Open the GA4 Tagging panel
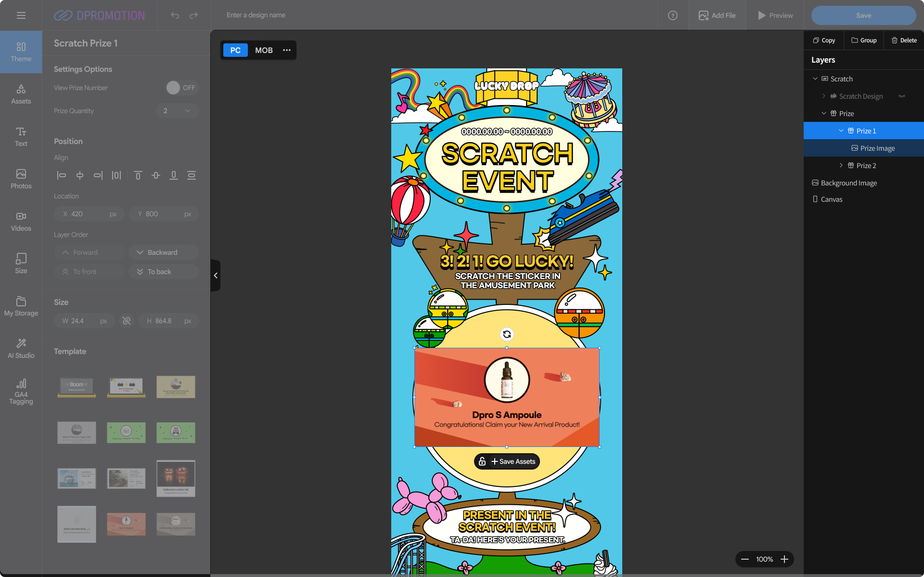The width and height of the screenshot is (924, 577). (x=21, y=391)
